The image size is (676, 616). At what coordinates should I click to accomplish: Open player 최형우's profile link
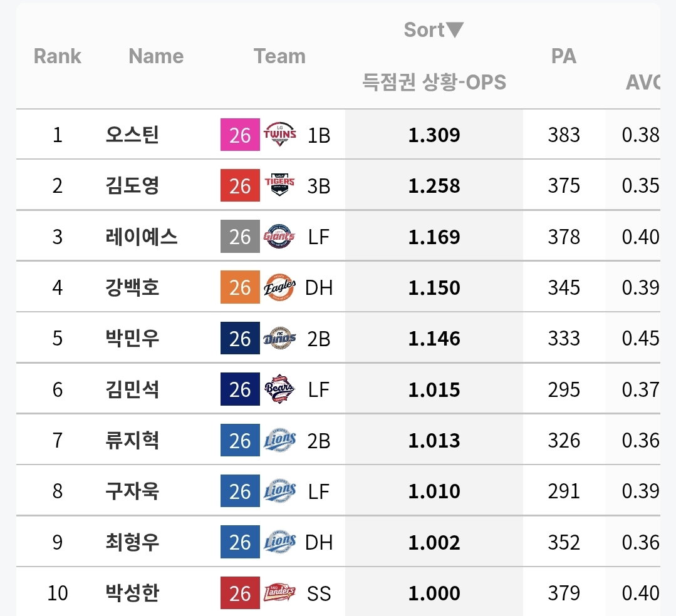pos(132,542)
